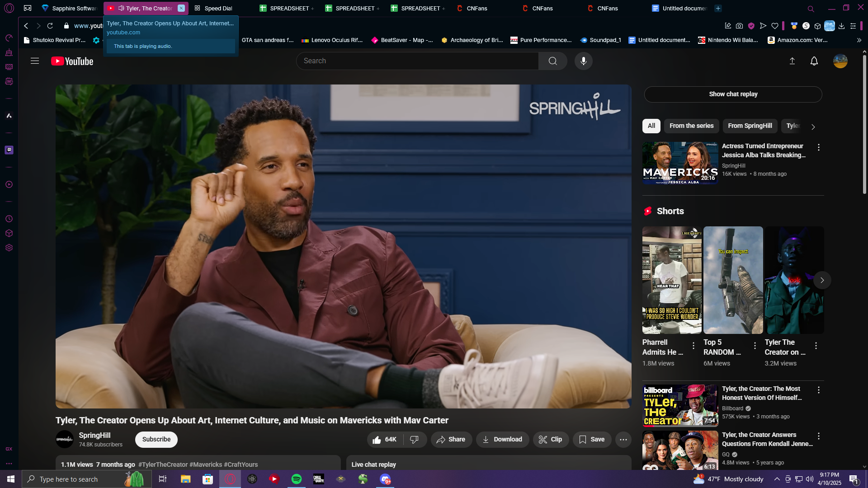
Task: Dislike the video with thumbs down
Action: click(x=414, y=439)
